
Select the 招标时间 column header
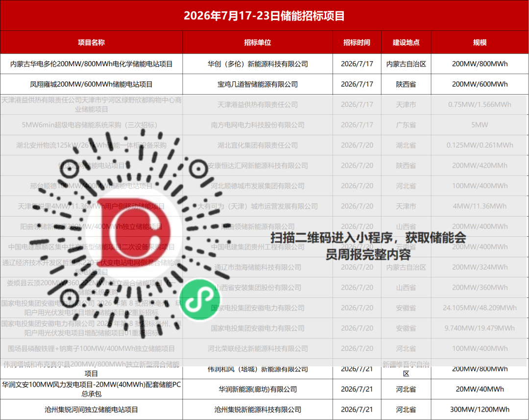click(357, 43)
